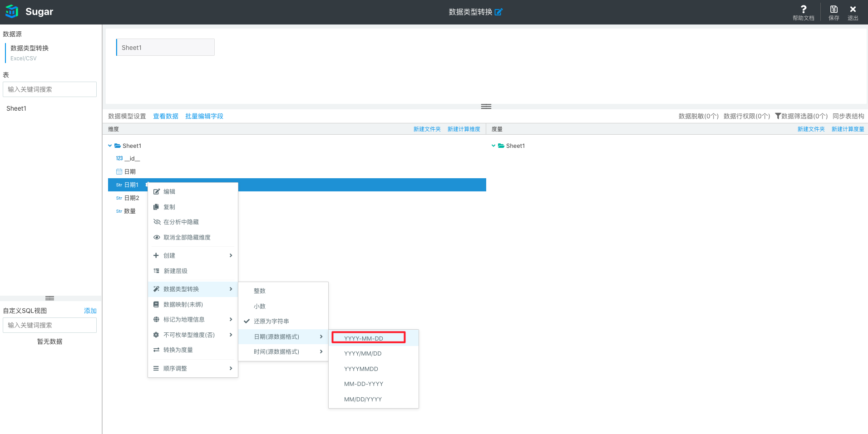Collapse the Sheet1 folder under 维度
Image resolution: width=868 pixels, height=434 pixels.
110,146
